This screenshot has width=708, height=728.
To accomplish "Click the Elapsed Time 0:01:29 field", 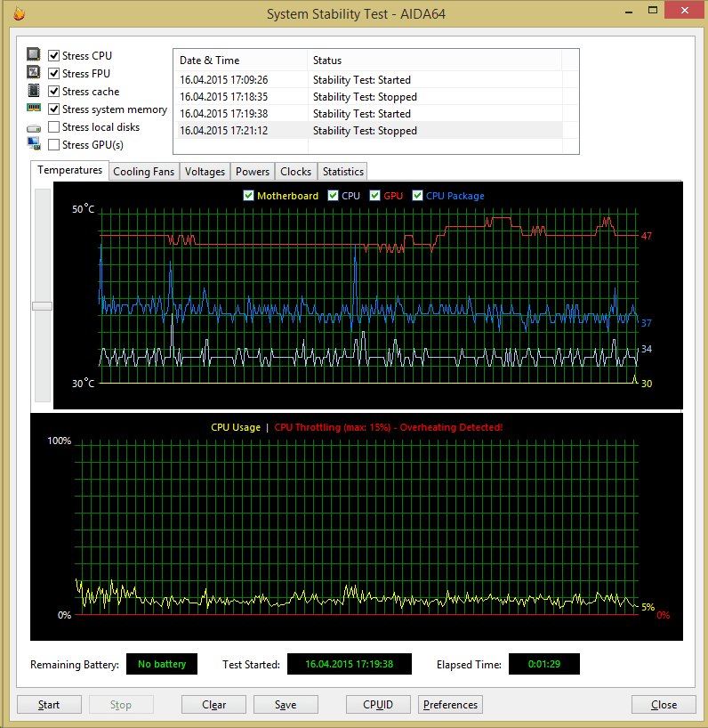I will click(x=544, y=664).
